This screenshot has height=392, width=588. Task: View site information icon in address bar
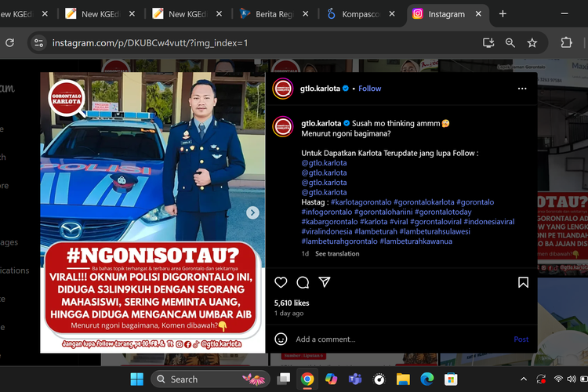click(38, 43)
